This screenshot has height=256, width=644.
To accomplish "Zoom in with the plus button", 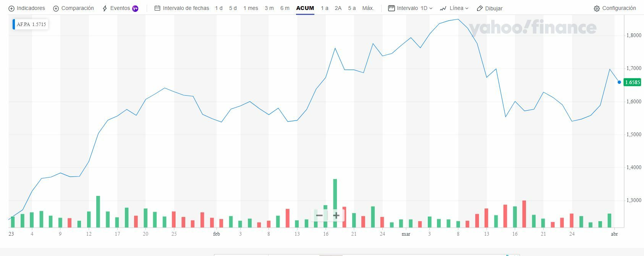I will [x=336, y=215].
